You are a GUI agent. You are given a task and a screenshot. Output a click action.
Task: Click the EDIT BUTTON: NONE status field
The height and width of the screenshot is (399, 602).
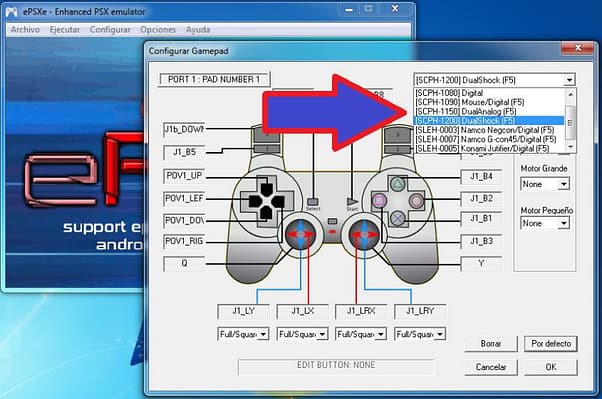[336, 366]
